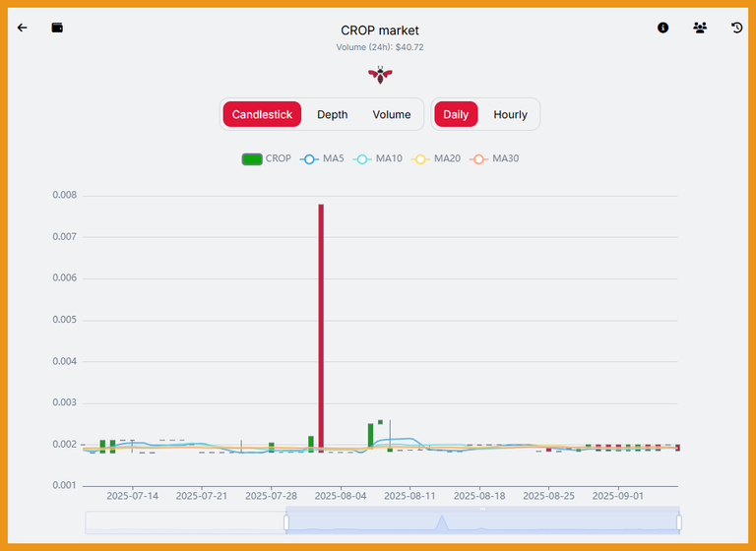Click the CROP market title

(x=380, y=31)
